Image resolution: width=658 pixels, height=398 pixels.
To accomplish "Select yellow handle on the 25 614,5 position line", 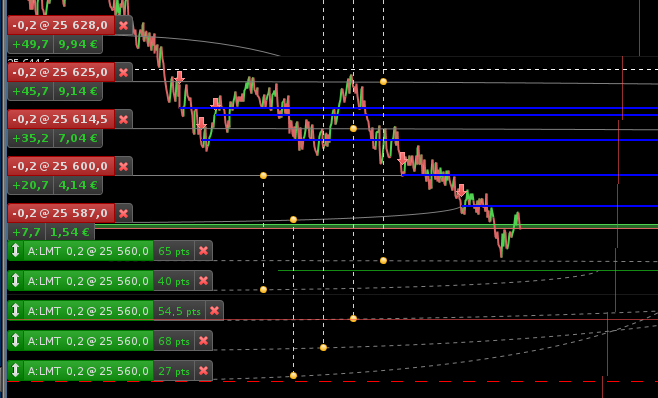I will tap(353, 128).
